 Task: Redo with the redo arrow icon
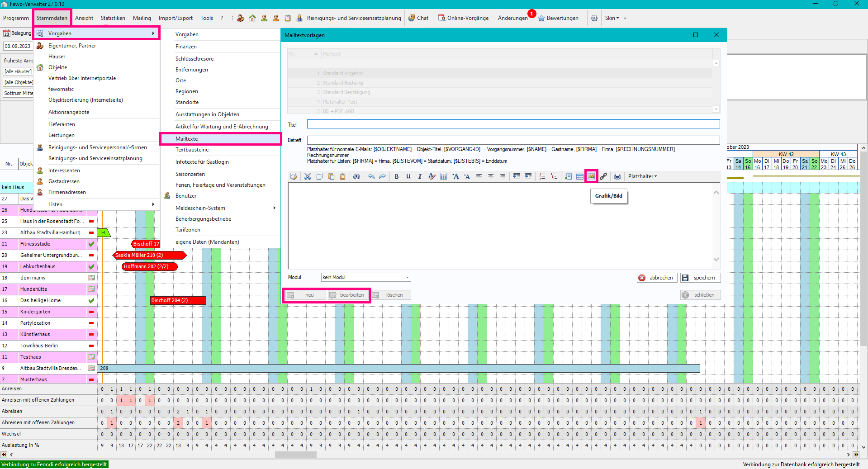click(383, 176)
